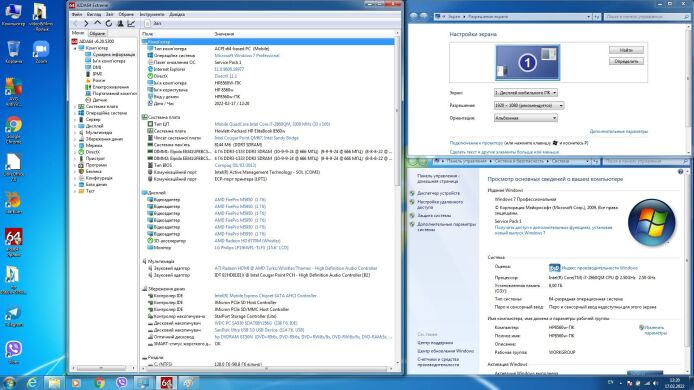The height and width of the screenshot is (390, 694).
Task: Go back using AIDA64 toolbar back arrow
Action: coord(76,23)
